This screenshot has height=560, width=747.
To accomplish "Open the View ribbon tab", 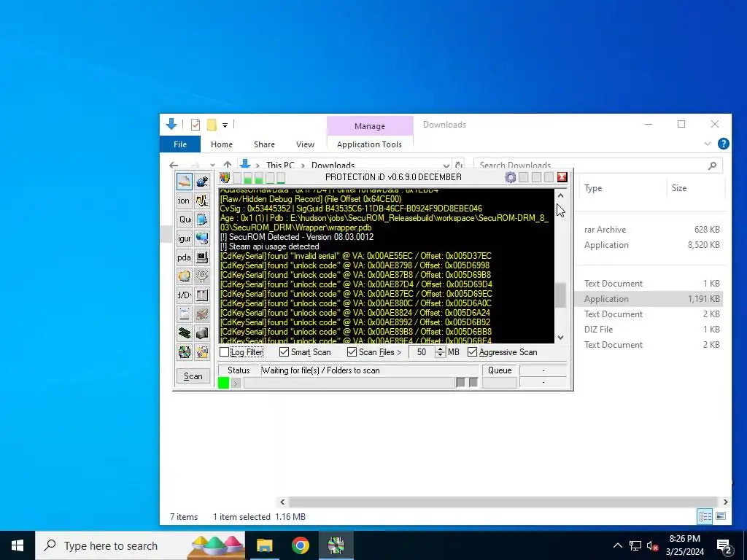I will tap(305, 144).
